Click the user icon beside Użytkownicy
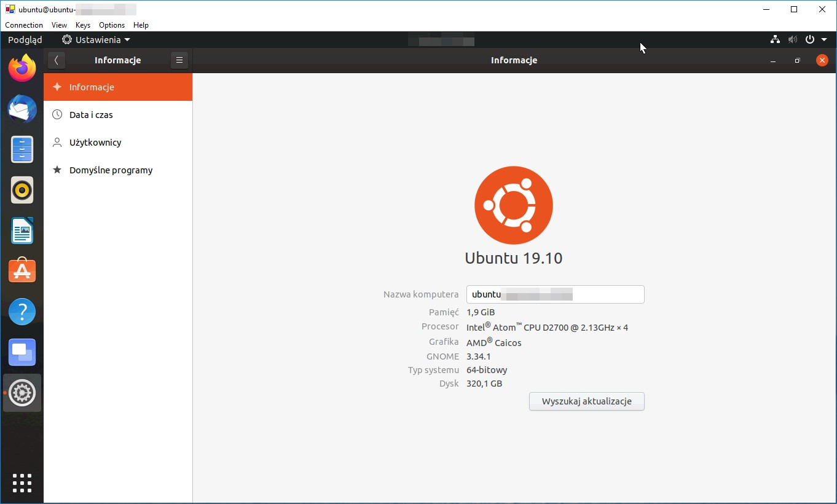Viewport: 837px width, 504px height. point(57,142)
